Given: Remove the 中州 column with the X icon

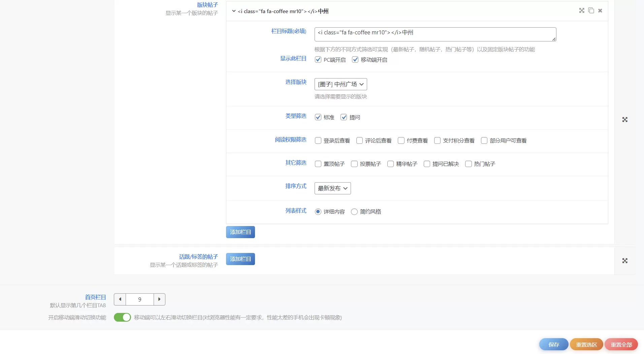Looking at the screenshot, I should [x=600, y=11].
